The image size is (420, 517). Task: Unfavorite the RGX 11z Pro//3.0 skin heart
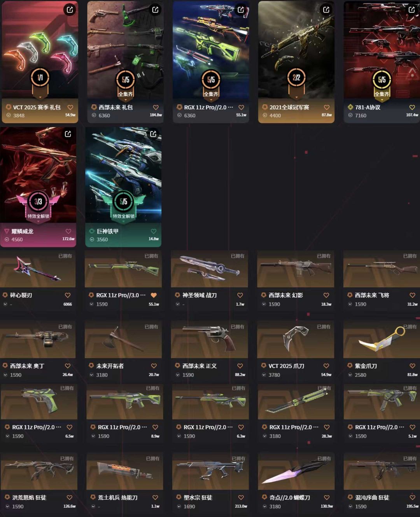[154, 295]
